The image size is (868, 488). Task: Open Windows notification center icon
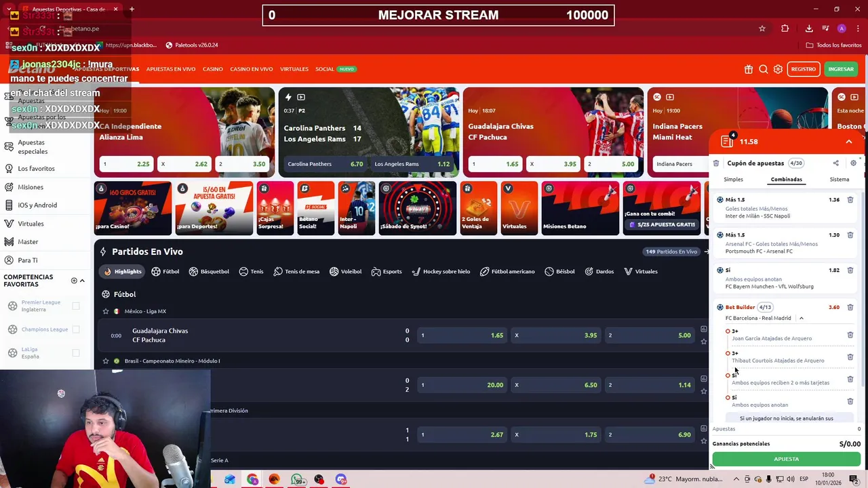pyautogui.click(x=855, y=479)
